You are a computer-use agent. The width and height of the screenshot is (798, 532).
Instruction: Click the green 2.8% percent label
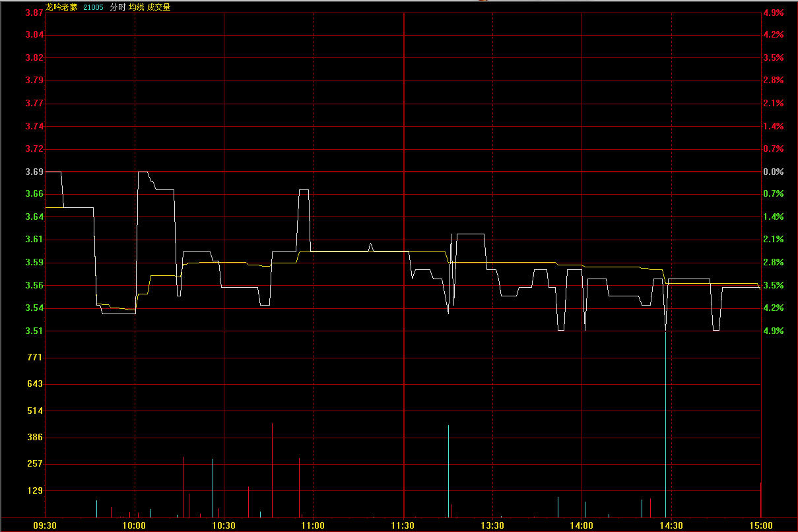[773, 262]
